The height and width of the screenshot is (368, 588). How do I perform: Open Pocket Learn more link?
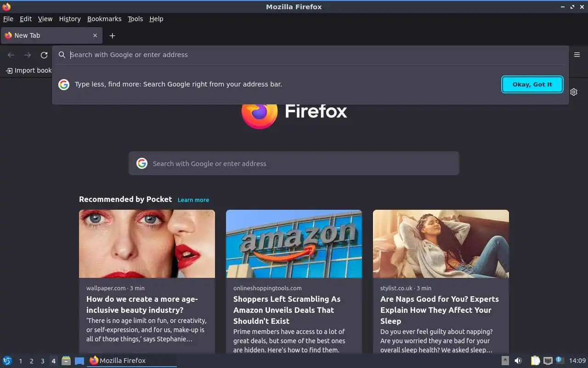[x=193, y=200]
